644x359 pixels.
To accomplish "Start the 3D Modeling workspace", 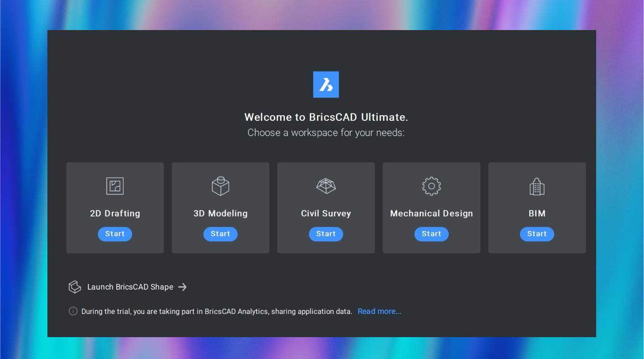I will [221, 234].
